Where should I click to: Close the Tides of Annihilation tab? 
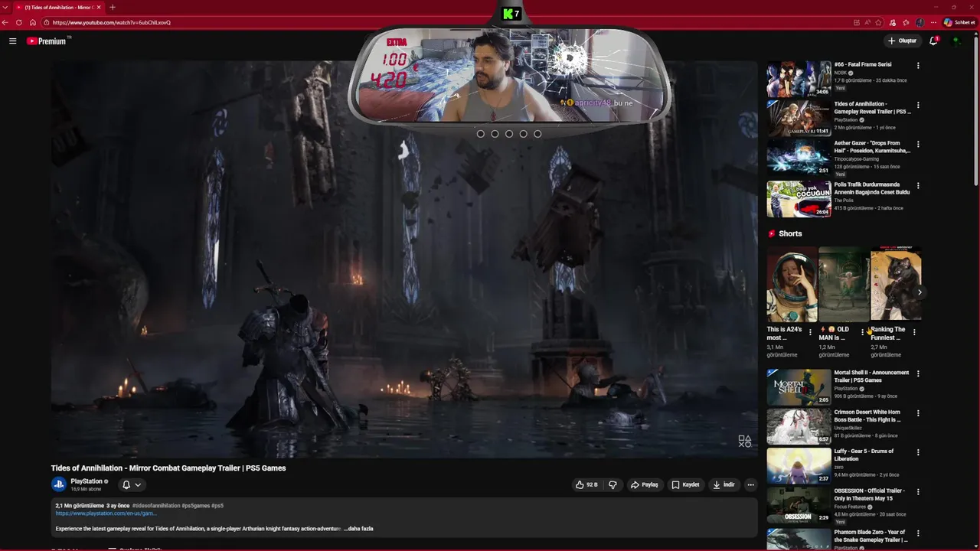pyautogui.click(x=99, y=7)
